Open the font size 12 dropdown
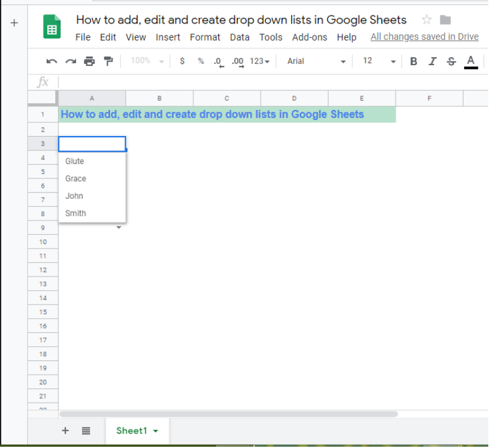The height and width of the screenshot is (448, 492). coord(379,61)
